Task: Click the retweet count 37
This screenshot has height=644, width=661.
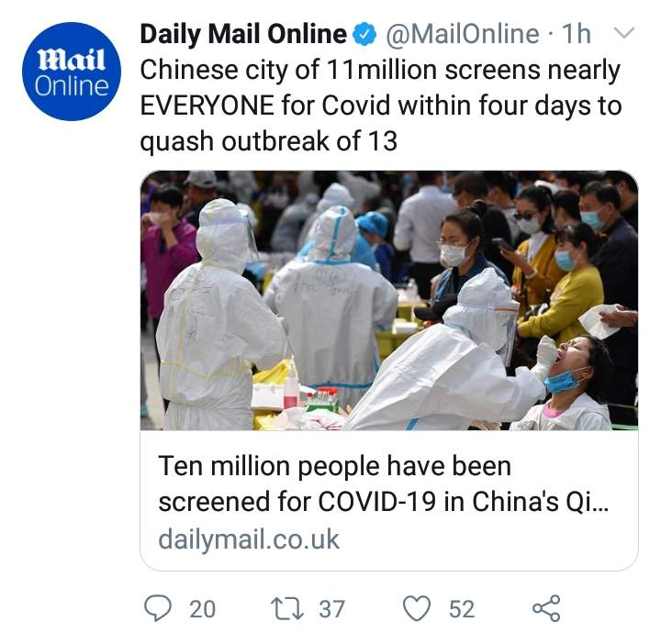Action: coord(331,609)
